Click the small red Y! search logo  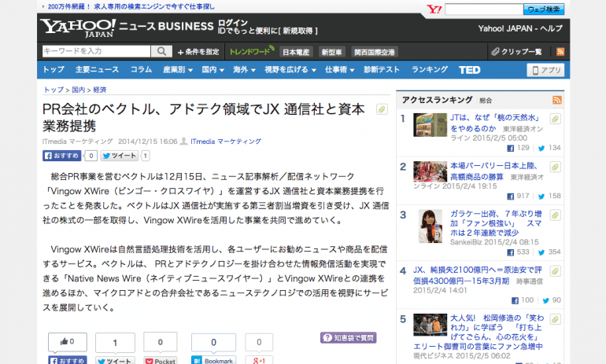pyautogui.click(x=434, y=9)
